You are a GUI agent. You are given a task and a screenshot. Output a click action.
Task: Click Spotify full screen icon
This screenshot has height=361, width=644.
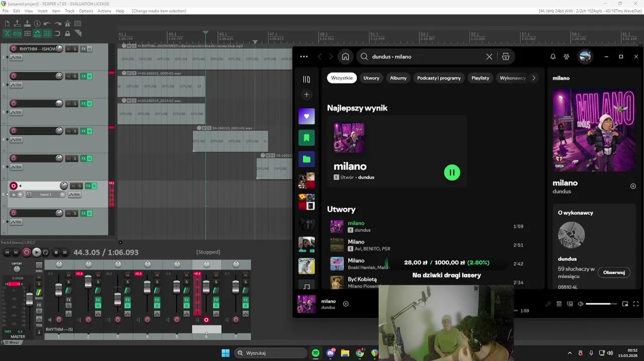tap(636, 304)
